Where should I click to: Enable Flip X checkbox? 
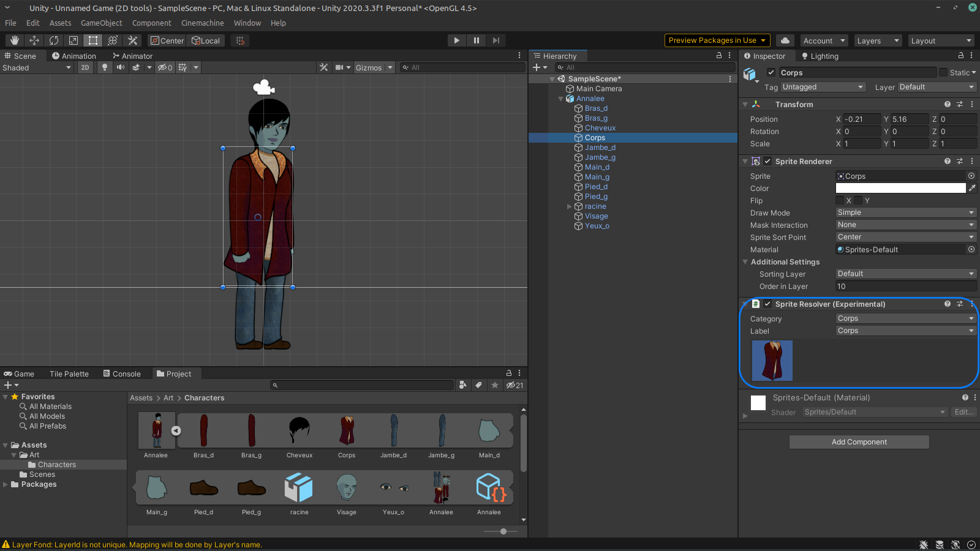tap(840, 200)
